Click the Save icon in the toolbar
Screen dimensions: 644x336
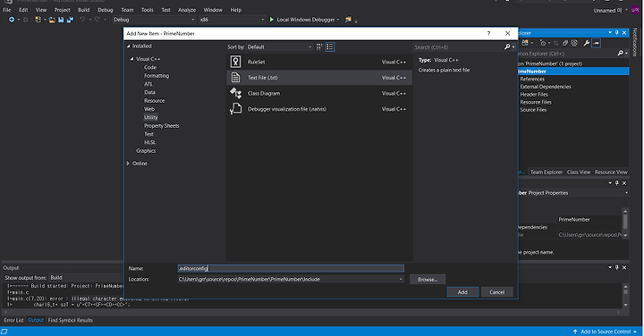click(x=61, y=20)
